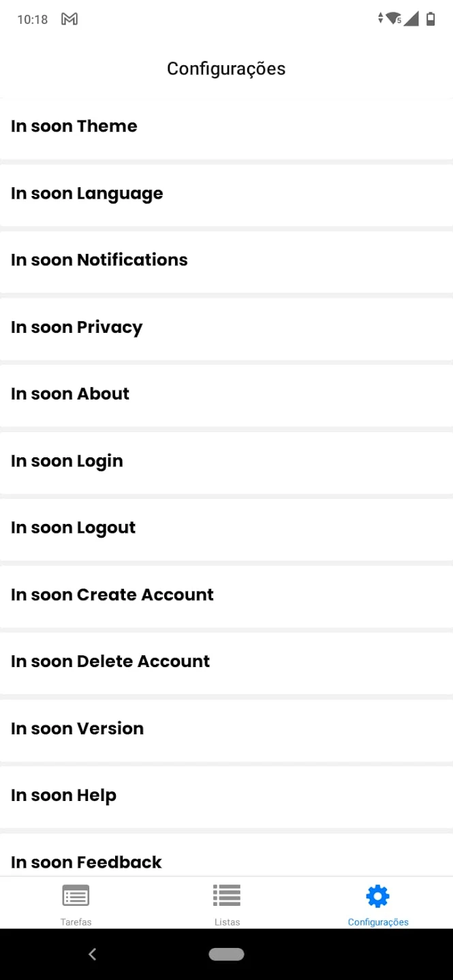
Task: Tap the In soon About row
Action: tap(226, 394)
